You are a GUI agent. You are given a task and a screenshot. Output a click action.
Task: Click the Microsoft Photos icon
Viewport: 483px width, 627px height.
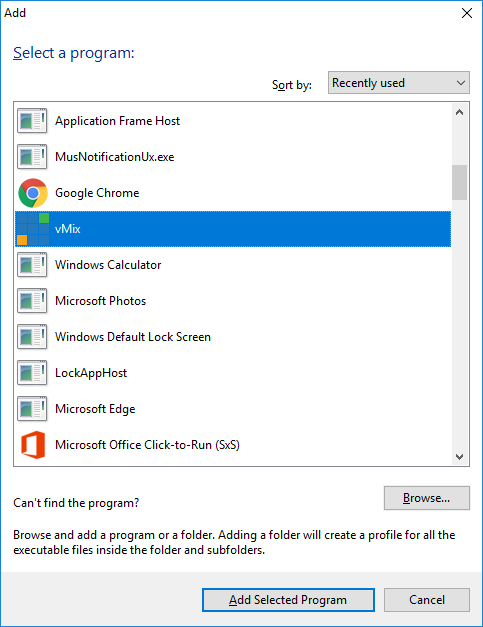pyautogui.click(x=32, y=301)
